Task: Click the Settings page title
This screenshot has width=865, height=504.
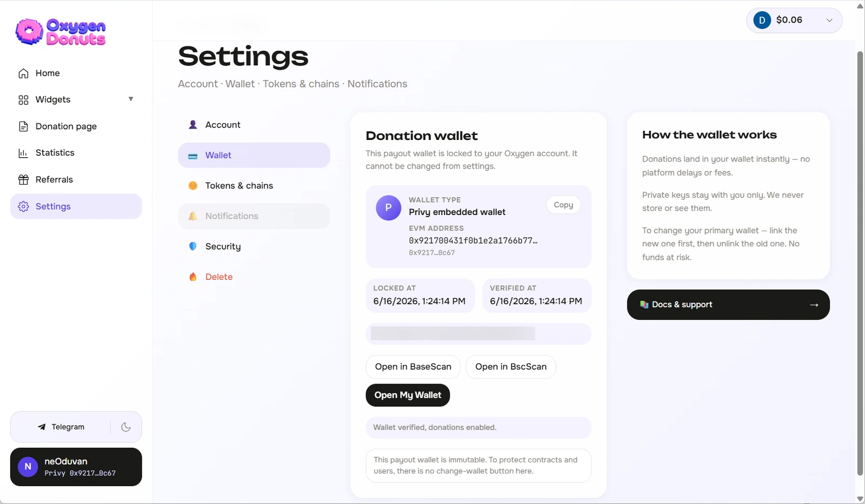Action: click(x=243, y=57)
